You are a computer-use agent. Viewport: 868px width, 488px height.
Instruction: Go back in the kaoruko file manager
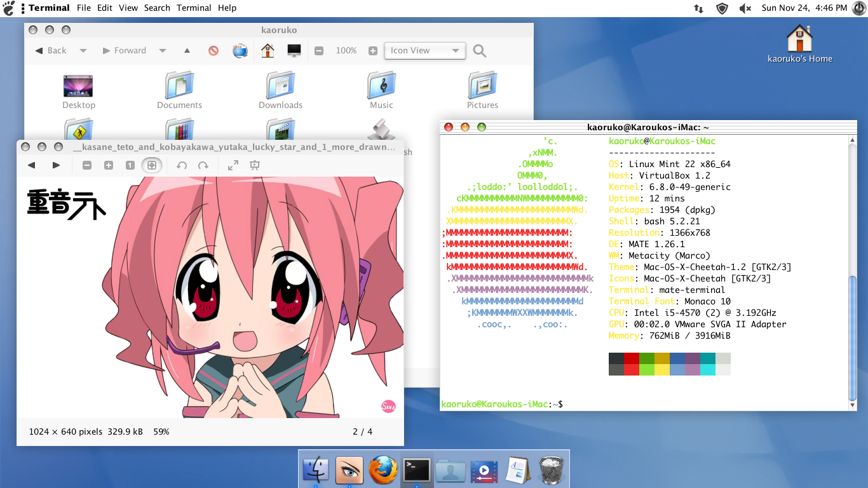pyautogui.click(x=50, y=51)
